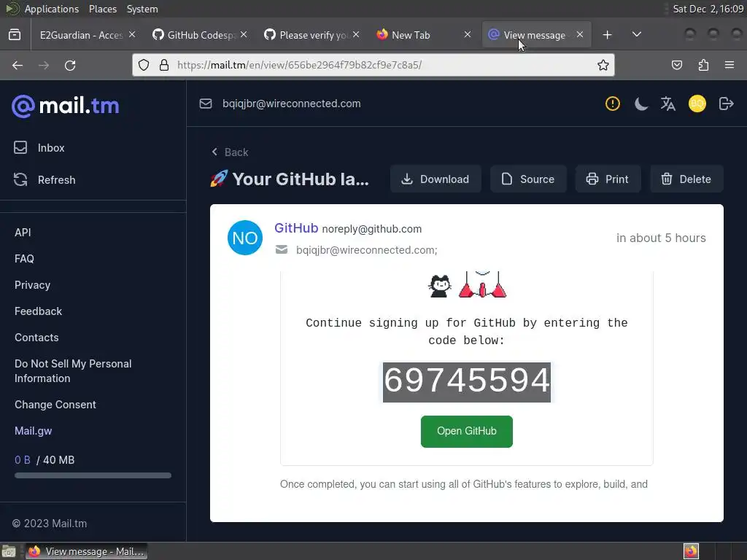
Task: Open yellow account avatar circle
Action: pyautogui.click(x=697, y=104)
